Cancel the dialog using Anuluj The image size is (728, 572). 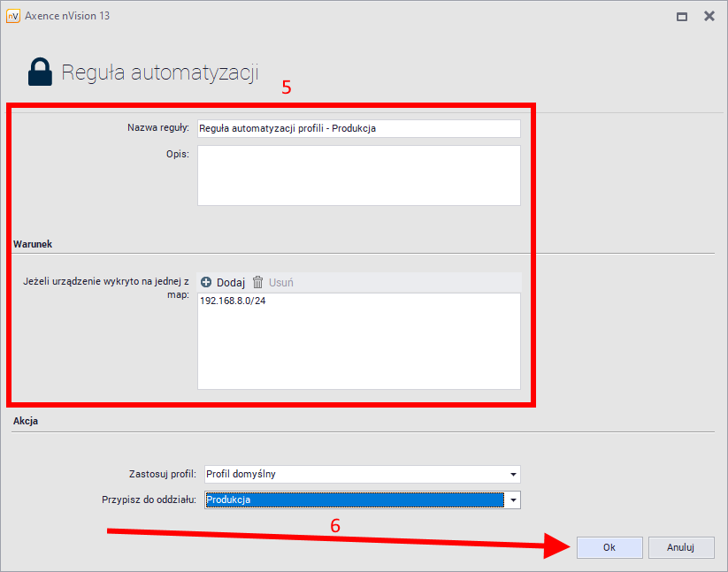pos(681,547)
